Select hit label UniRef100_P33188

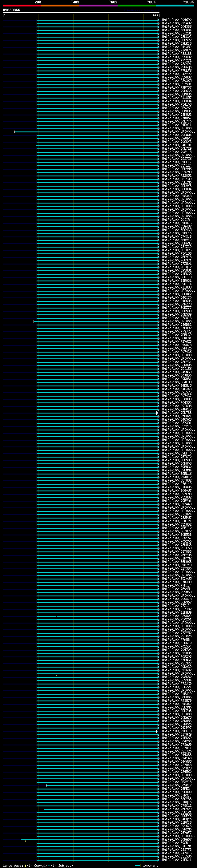[176, 54]
